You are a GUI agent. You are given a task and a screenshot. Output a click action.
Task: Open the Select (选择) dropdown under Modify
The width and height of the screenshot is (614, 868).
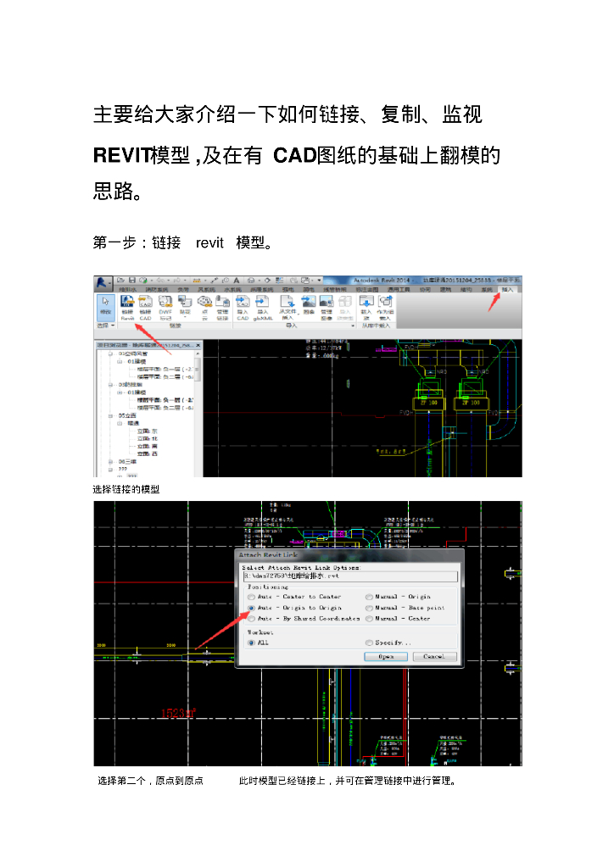pyautogui.click(x=106, y=325)
